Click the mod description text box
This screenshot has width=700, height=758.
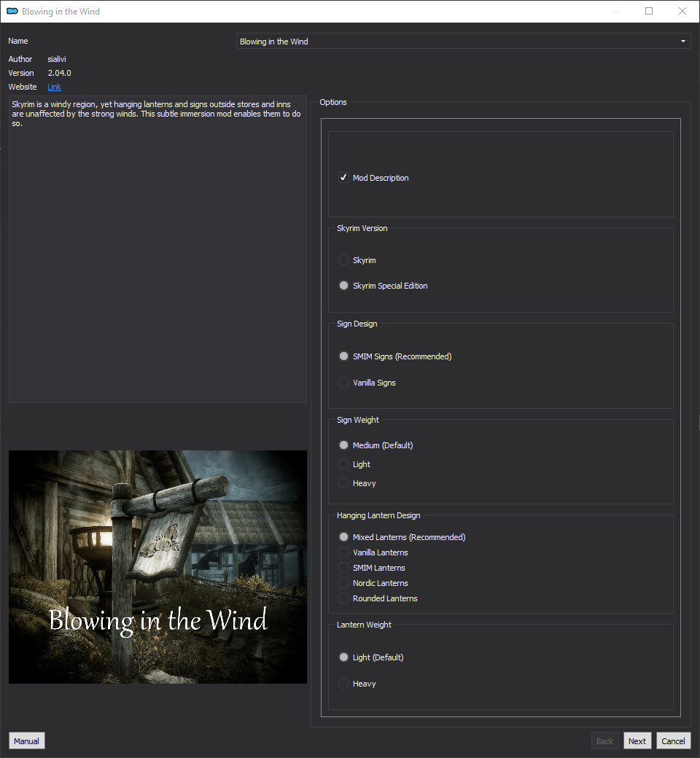(157, 249)
